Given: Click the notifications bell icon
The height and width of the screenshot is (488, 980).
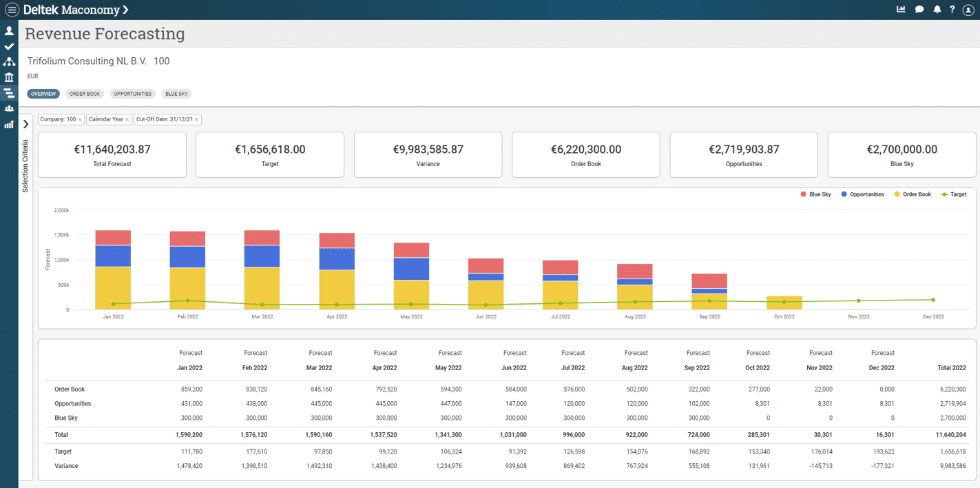Looking at the screenshot, I should (x=937, y=10).
